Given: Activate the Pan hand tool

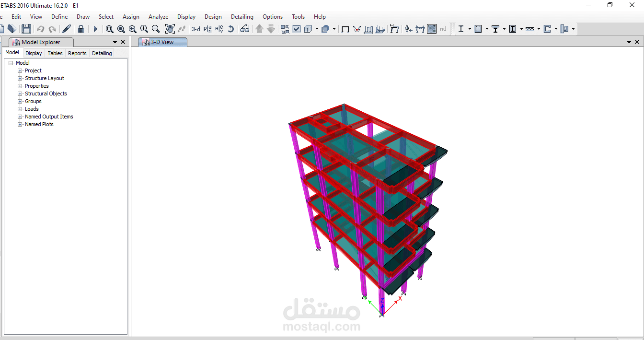Looking at the screenshot, I should point(170,29).
